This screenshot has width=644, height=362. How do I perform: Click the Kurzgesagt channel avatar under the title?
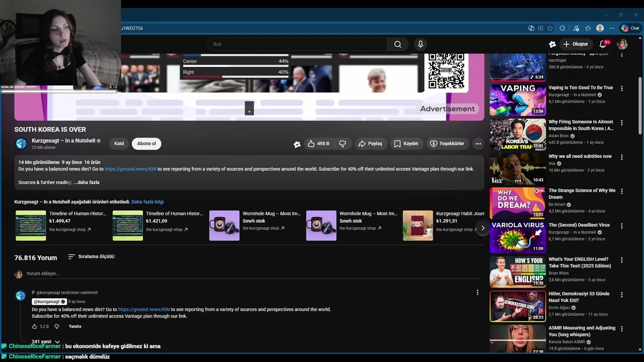pos(21,144)
